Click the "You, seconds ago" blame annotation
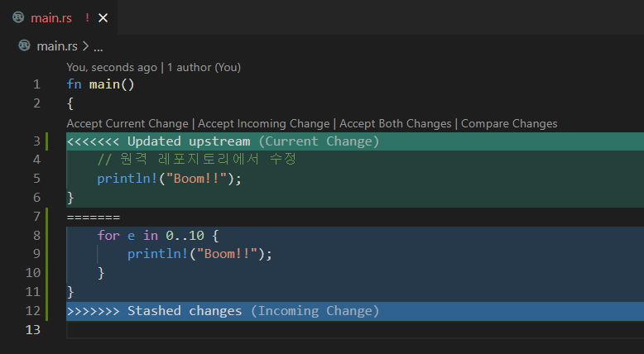This screenshot has width=644, height=354. pyautogui.click(x=112, y=67)
